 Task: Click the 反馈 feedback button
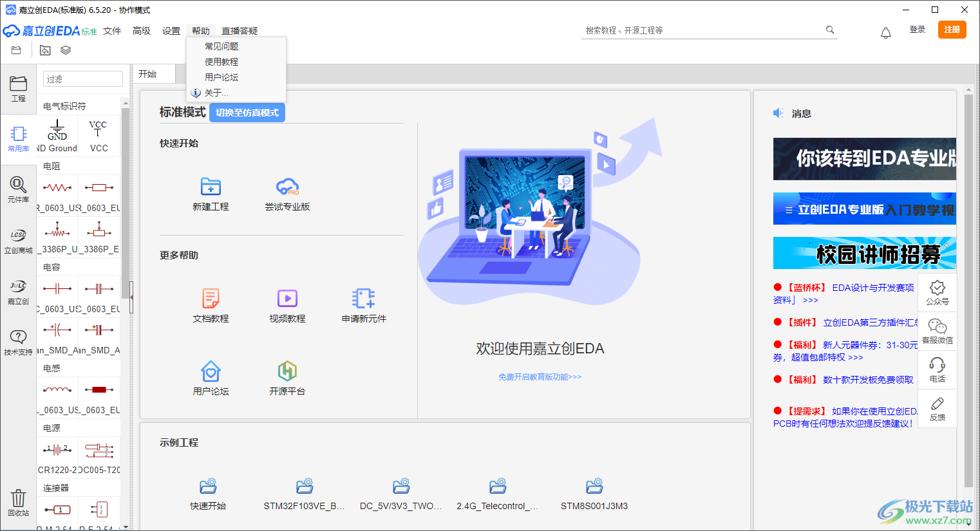pyautogui.click(x=938, y=408)
